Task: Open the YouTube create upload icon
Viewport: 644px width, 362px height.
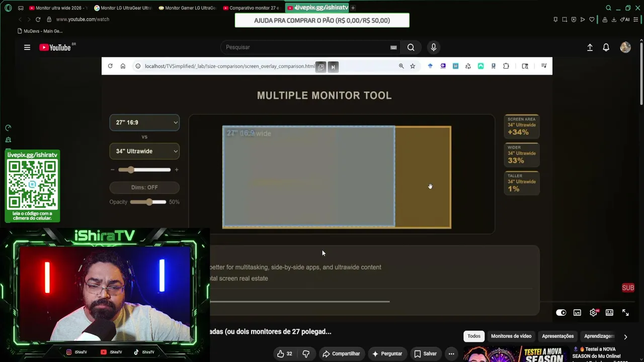Action: tap(590, 47)
